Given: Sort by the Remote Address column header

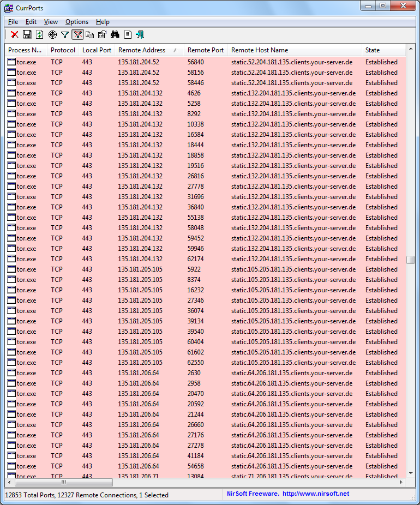Looking at the screenshot, I should 149,50.
